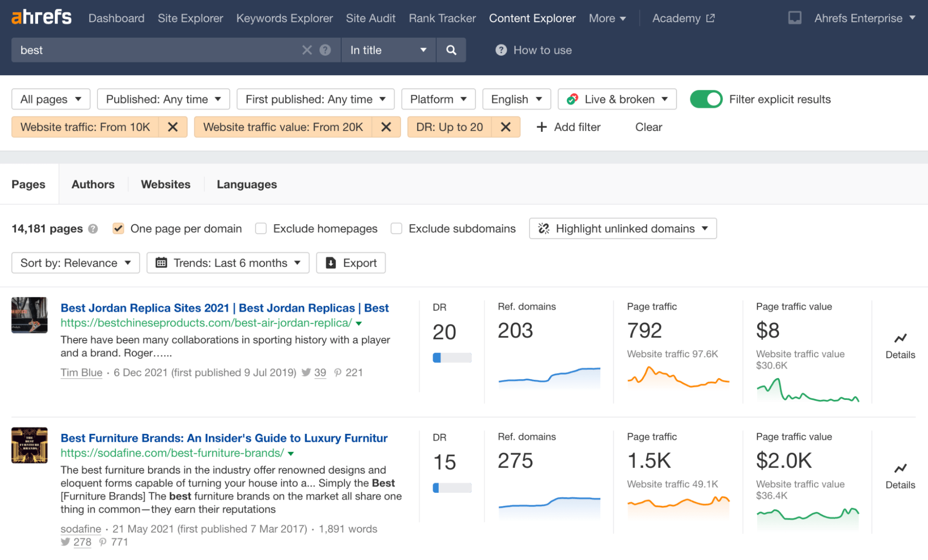Click the DR progress bar under 15
Viewport: 928px width, 560px height.
(x=451, y=487)
